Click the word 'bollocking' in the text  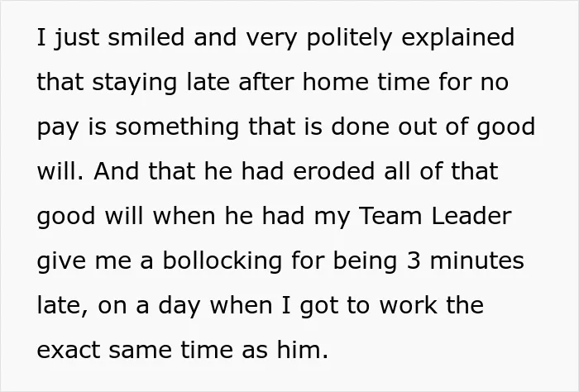(222, 262)
